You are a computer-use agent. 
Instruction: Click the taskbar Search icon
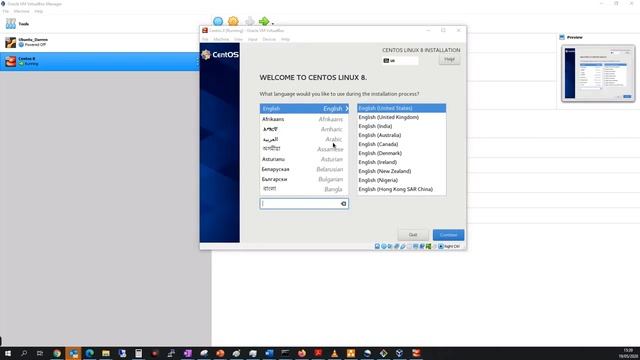coord(24,353)
